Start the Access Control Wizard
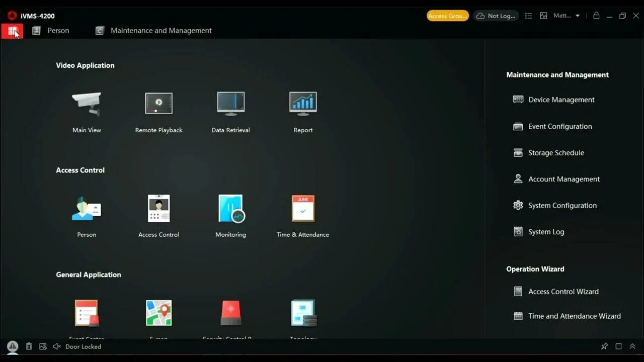Viewport: 644px width, 362px height. [x=556, y=292]
